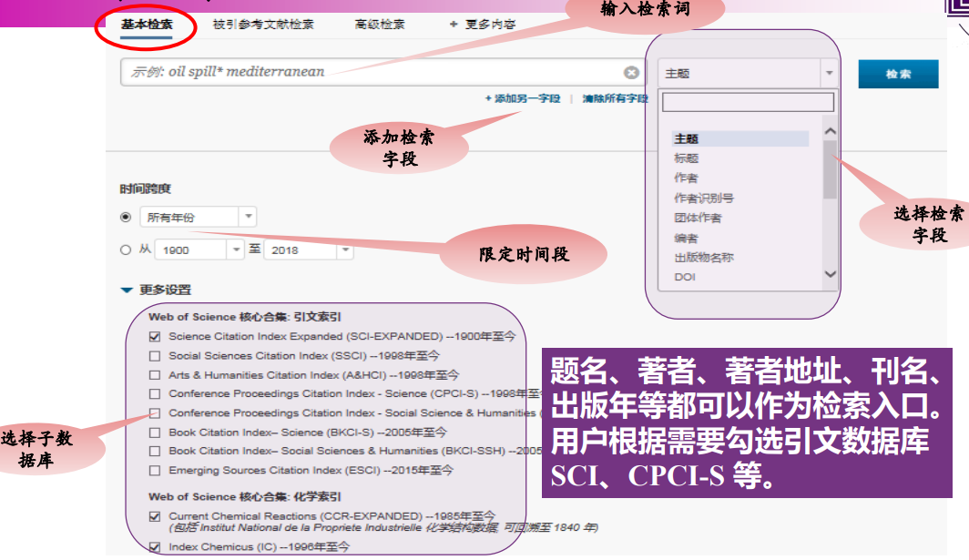Check Book Citation Index– Science (BKCI-S)

155,433
